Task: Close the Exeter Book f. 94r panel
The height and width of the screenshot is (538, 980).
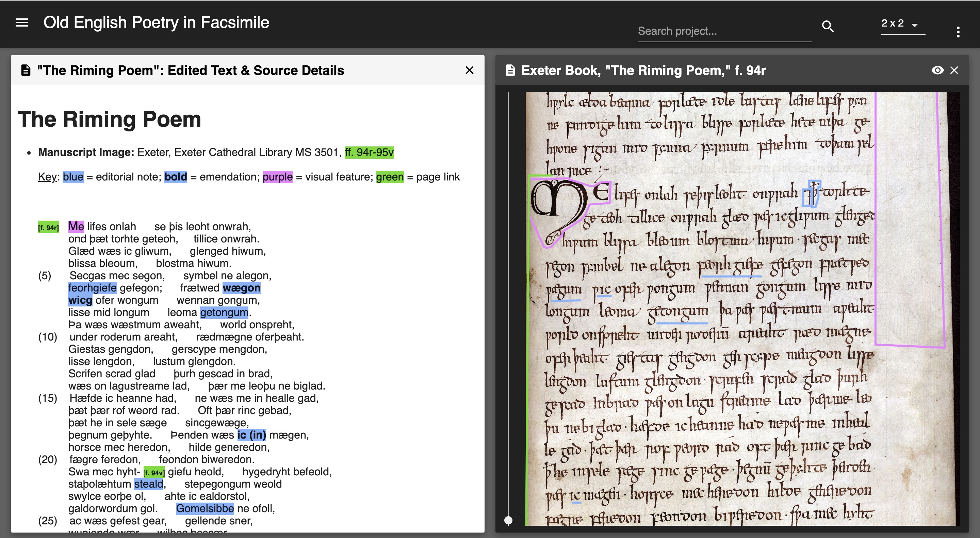Action: (x=954, y=70)
